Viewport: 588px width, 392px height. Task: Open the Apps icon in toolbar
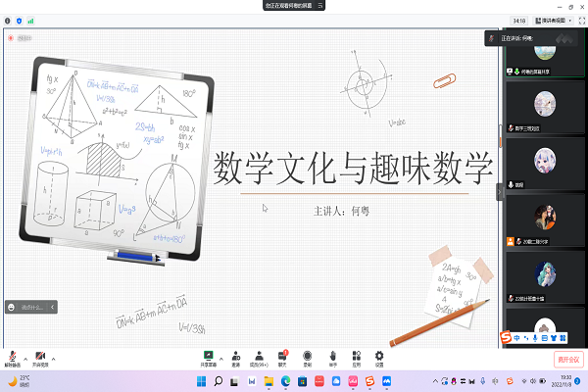pos(356,354)
